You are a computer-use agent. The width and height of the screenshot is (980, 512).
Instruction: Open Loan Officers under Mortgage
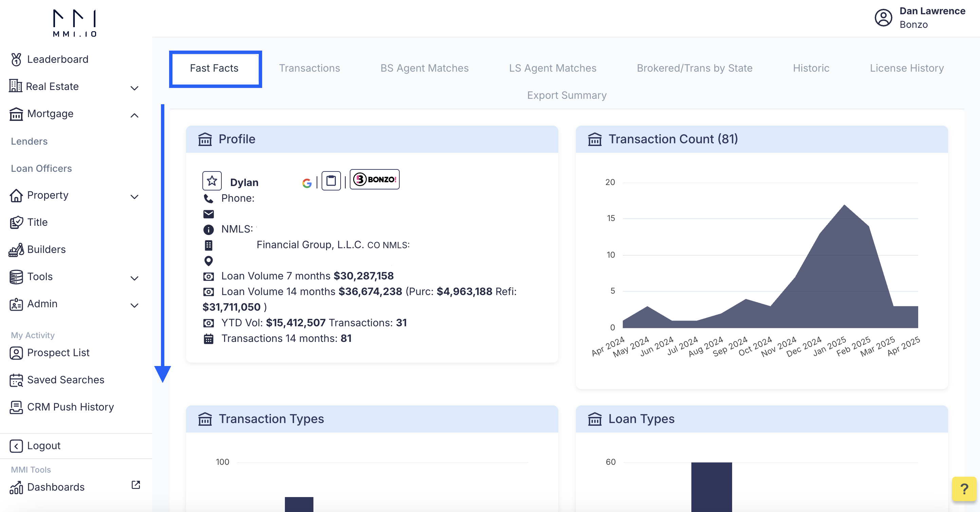click(41, 168)
